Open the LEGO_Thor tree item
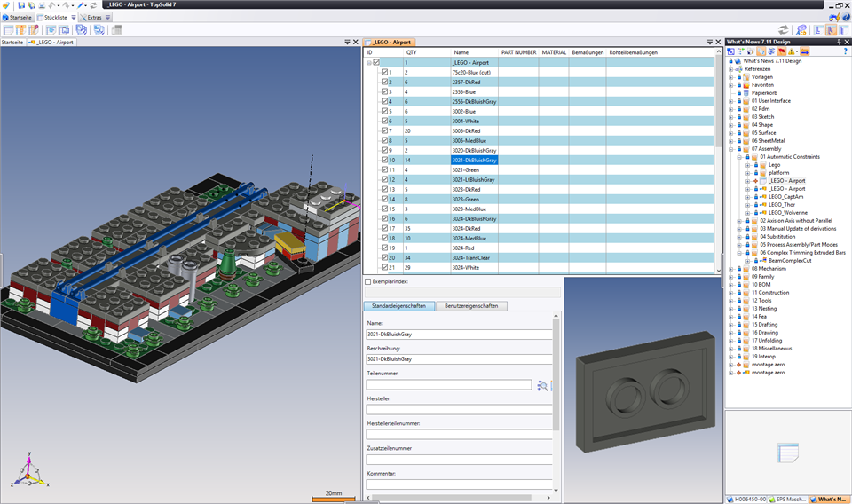 pyautogui.click(x=781, y=205)
